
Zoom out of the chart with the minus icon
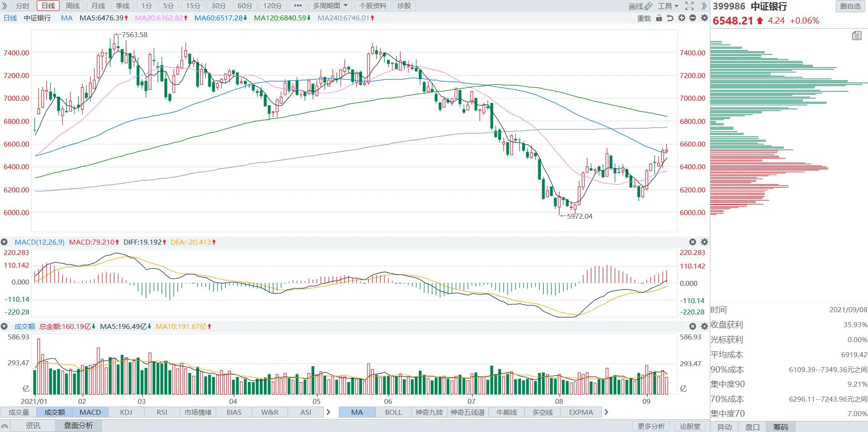(x=693, y=18)
